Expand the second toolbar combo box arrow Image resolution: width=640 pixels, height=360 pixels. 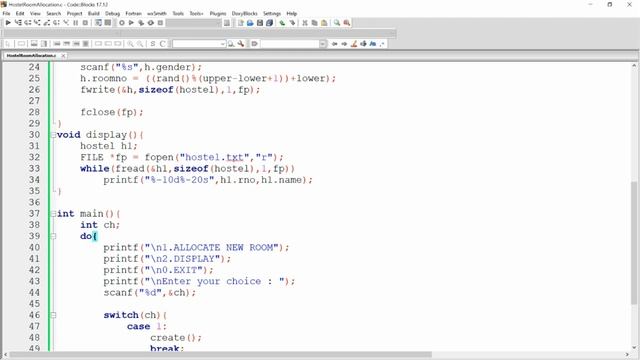(323, 44)
